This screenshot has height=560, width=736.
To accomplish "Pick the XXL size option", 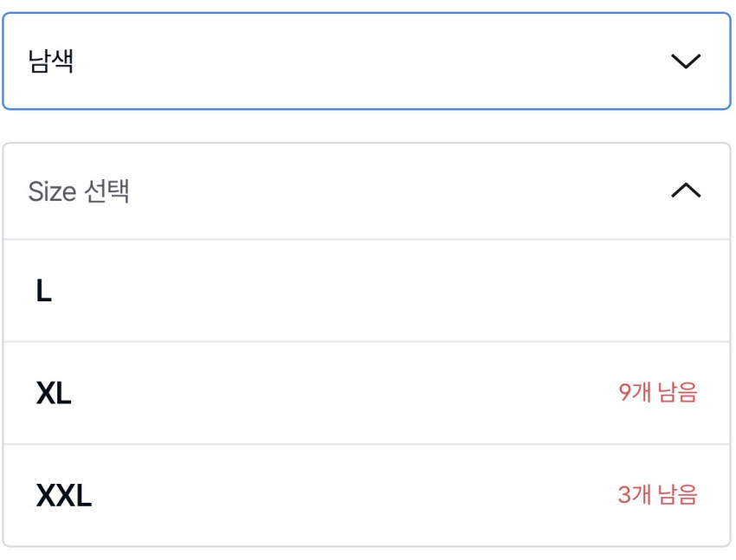I will pyautogui.click(x=366, y=495).
